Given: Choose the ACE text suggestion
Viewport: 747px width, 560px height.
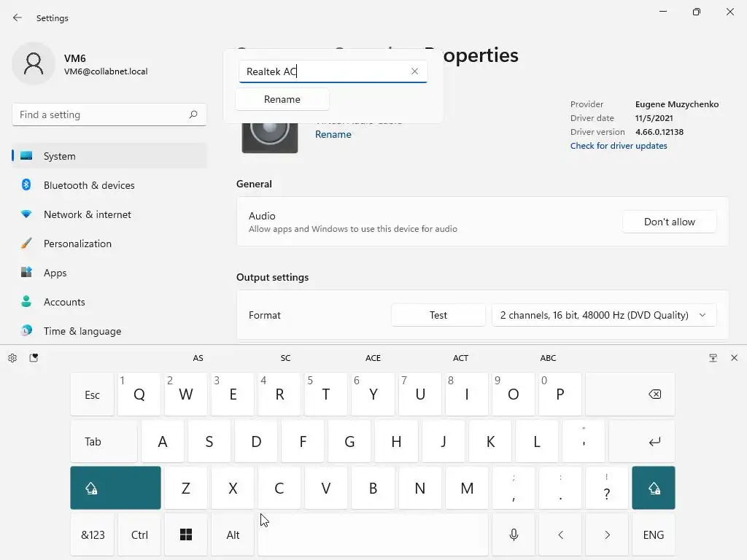Looking at the screenshot, I should point(373,357).
